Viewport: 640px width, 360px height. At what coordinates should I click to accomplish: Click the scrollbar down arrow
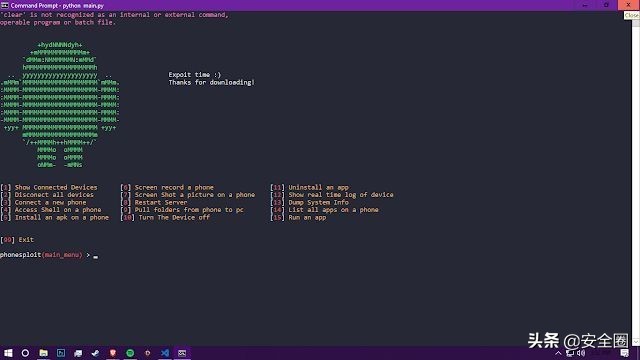tap(636, 342)
